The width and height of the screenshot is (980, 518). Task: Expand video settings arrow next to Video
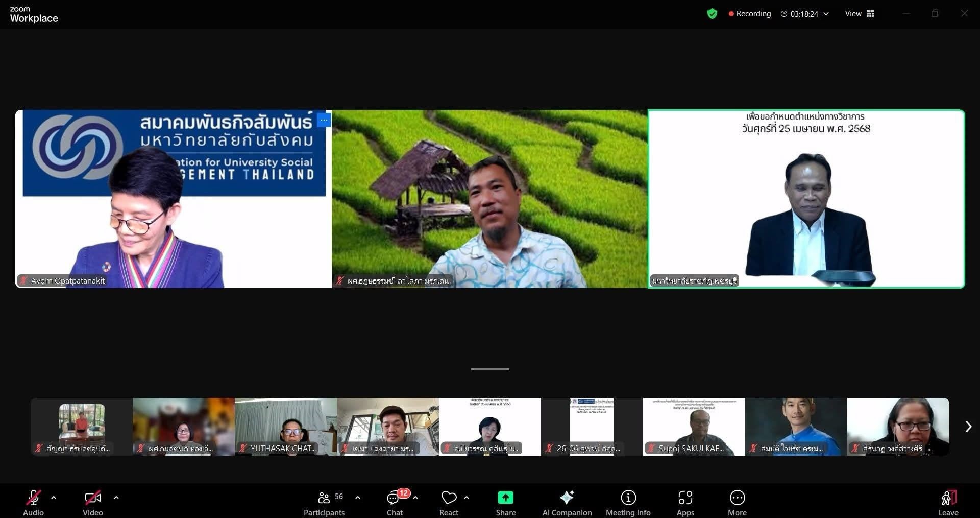coord(116,497)
